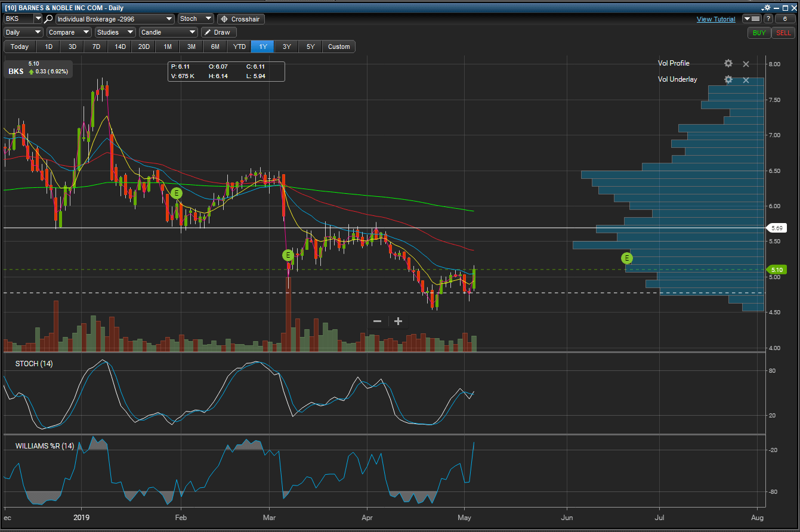Screen dimensions: 800x532
Task: Click the 5.69 price level tag
Action: pyautogui.click(x=777, y=228)
